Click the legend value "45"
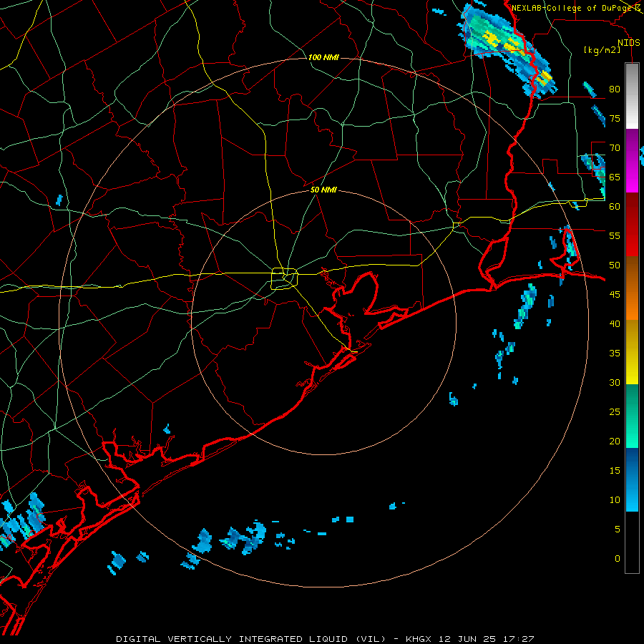644x644 pixels. [615, 295]
